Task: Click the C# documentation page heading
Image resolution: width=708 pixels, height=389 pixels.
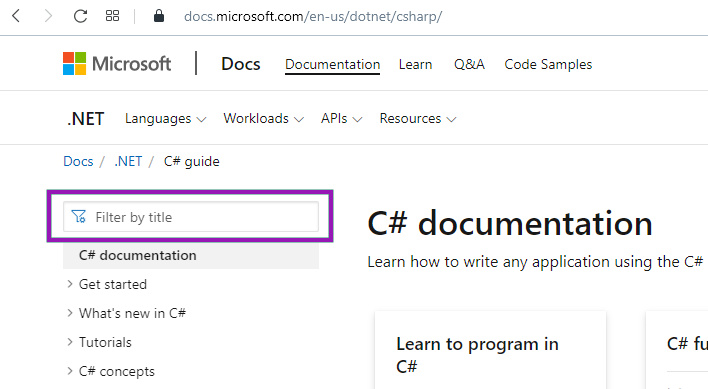Action: (x=510, y=223)
